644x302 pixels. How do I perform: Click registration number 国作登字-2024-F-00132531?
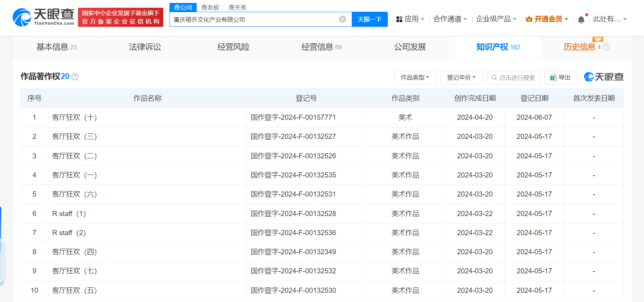(293, 194)
